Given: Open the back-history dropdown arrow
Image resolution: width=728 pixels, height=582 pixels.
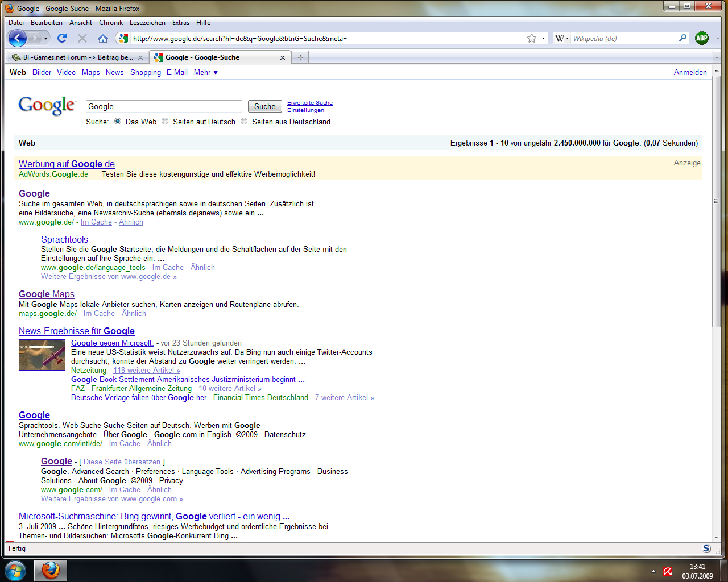Looking at the screenshot, I should click(x=46, y=38).
